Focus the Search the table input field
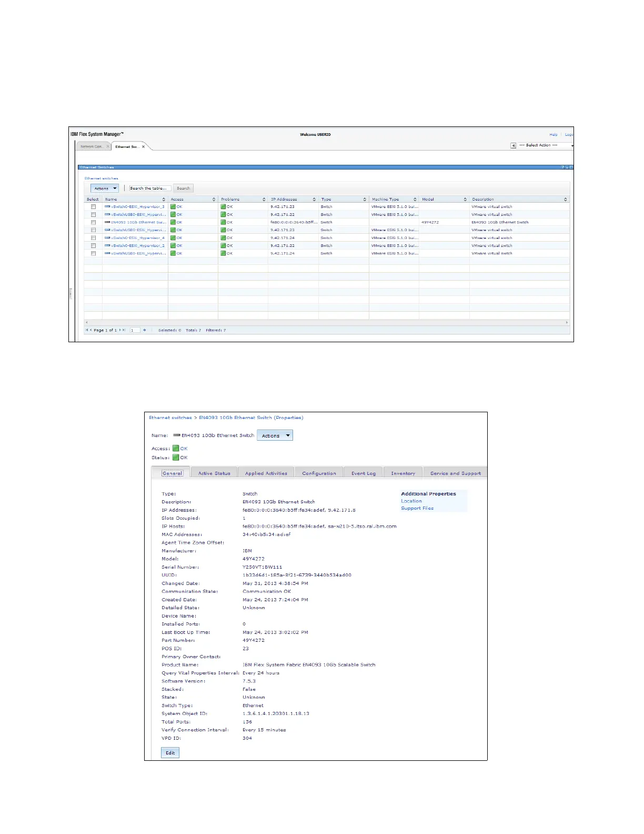 (150, 188)
